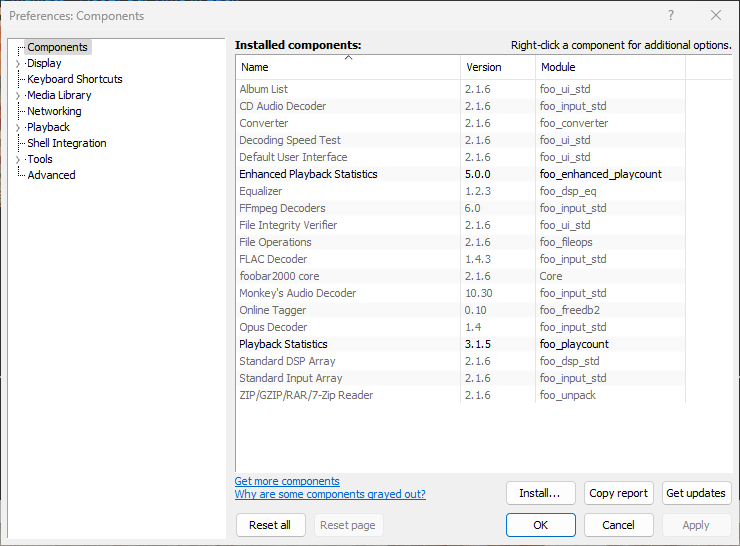Check for updates with Get updates
This screenshot has width=740, height=546.
pyautogui.click(x=696, y=493)
